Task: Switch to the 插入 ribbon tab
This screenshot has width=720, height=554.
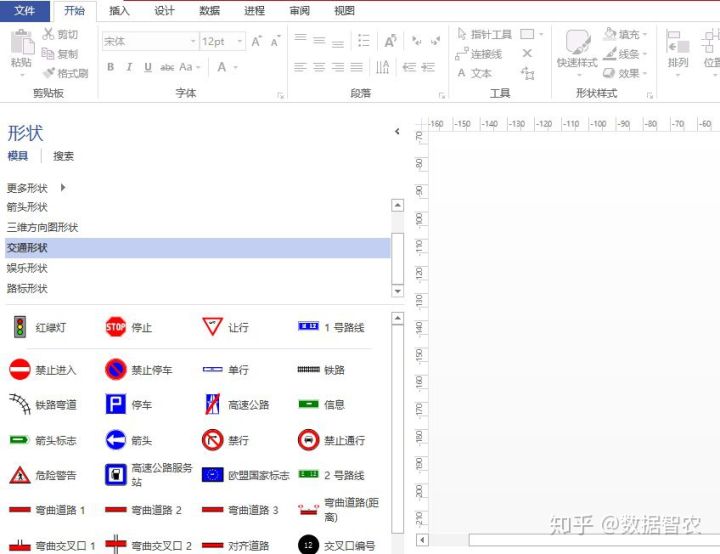Action: pyautogui.click(x=119, y=11)
